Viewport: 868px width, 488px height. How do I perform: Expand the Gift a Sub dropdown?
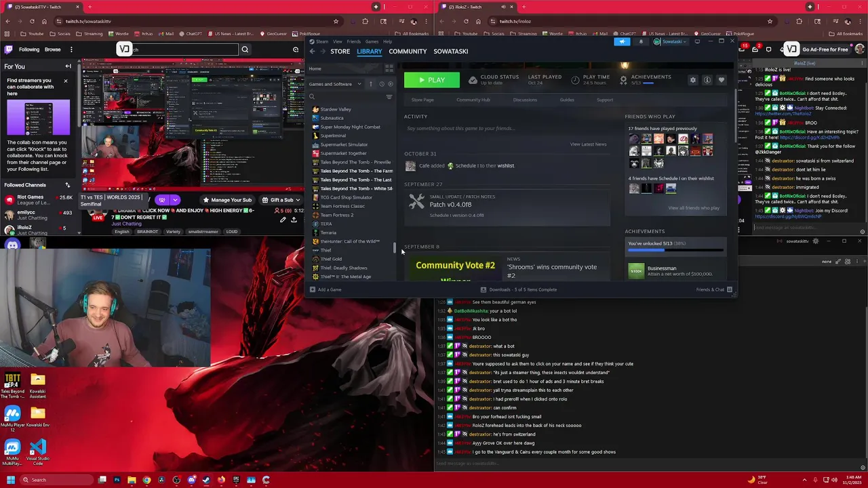(282, 200)
